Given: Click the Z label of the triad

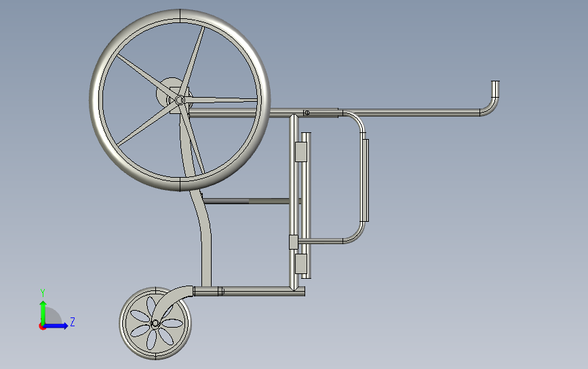Looking at the screenshot, I should pyautogui.click(x=73, y=322).
